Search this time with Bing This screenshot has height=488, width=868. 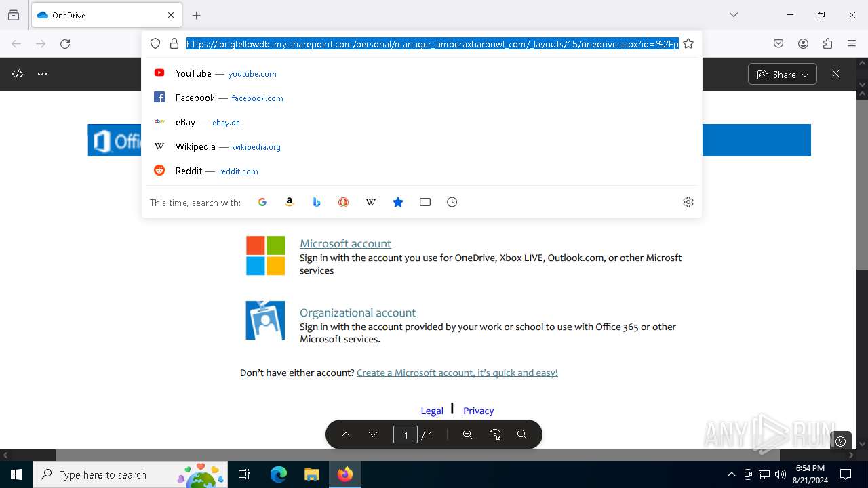[317, 202]
